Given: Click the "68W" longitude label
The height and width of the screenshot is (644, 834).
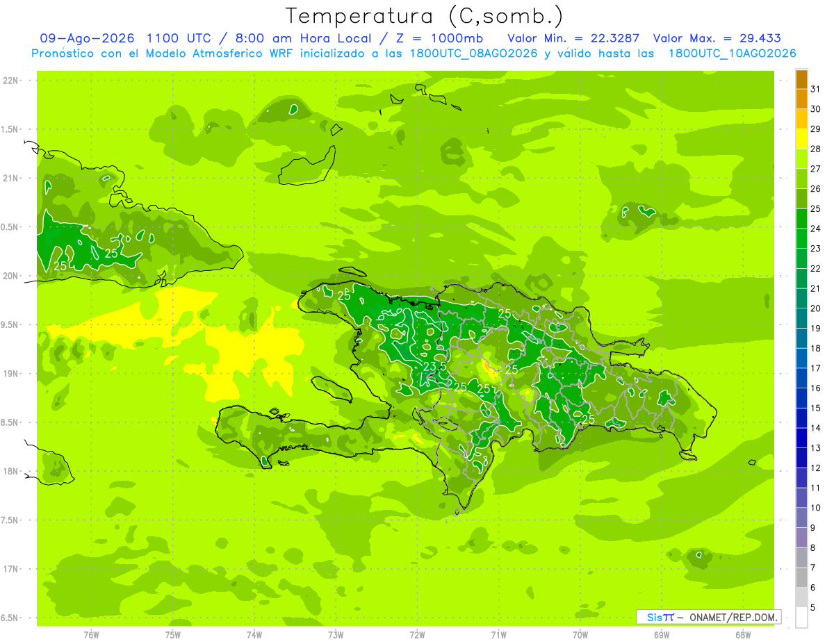Looking at the screenshot, I should [743, 634].
